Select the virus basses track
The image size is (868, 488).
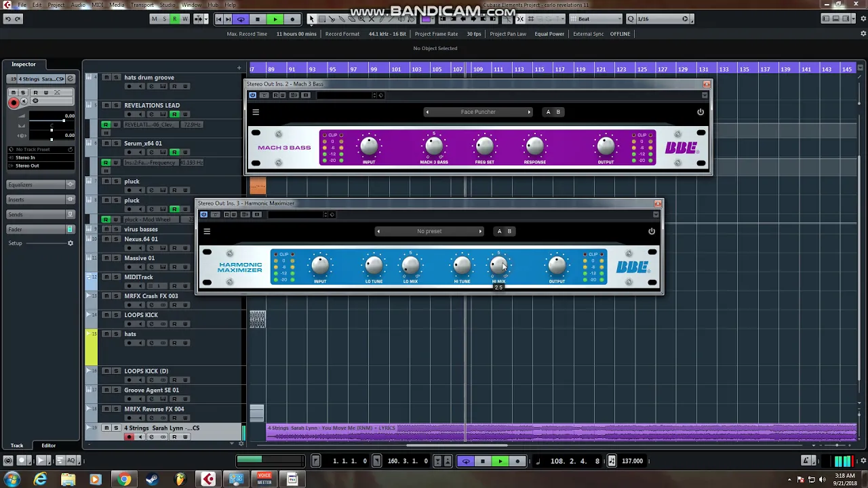point(141,230)
